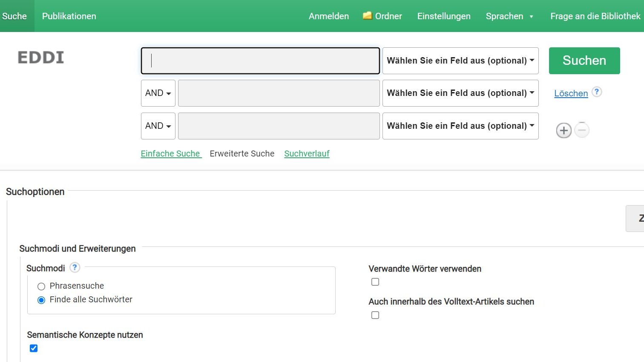
Task: Go to Suche in the top navigation
Action: tap(14, 16)
